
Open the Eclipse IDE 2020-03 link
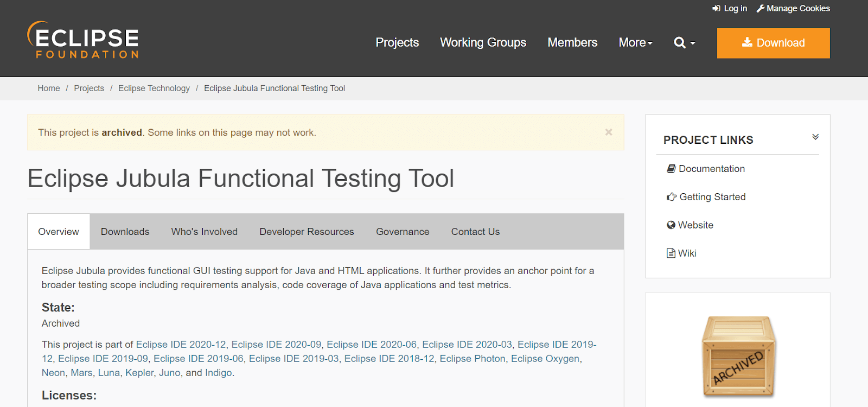[467, 345]
